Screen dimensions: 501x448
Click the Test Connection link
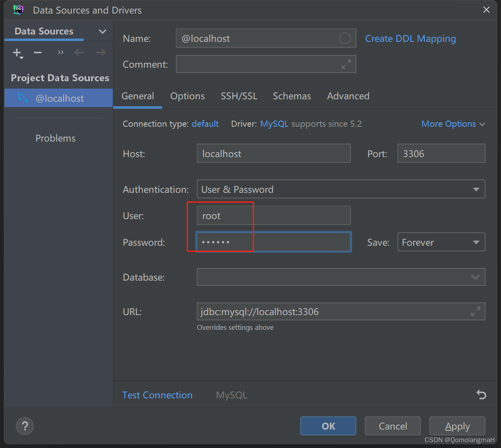157,395
